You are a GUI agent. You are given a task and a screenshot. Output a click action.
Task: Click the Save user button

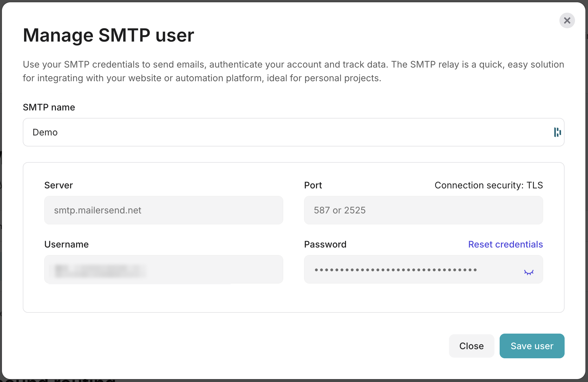(531, 346)
